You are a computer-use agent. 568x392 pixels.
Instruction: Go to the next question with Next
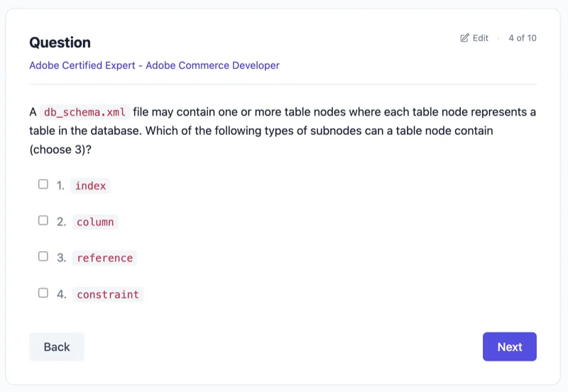[509, 347]
